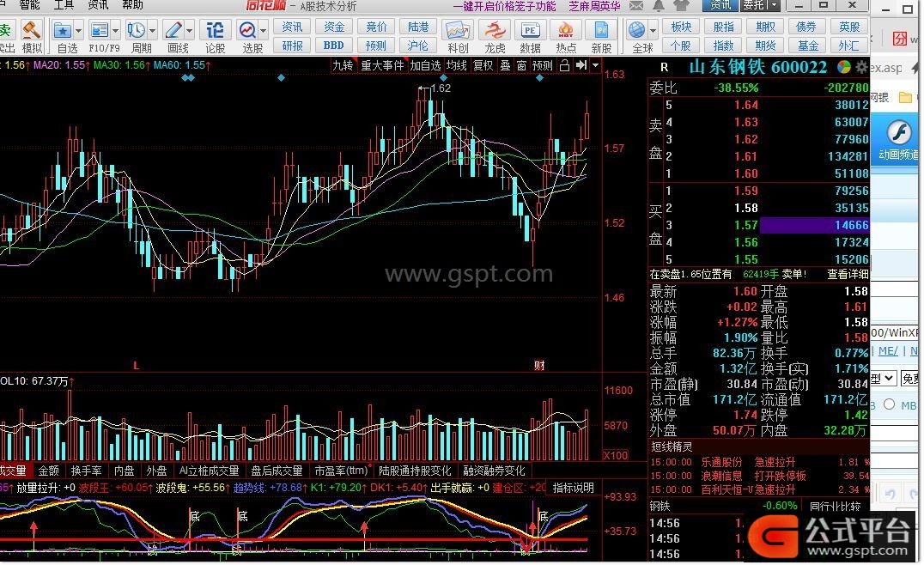Switch to the 换手率 indicator tab

pyautogui.click(x=86, y=471)
